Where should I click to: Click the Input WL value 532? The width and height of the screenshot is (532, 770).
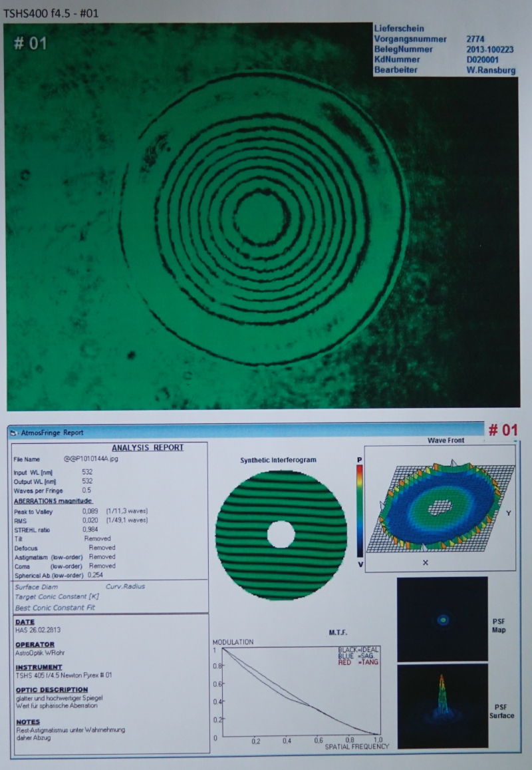pos(87,472)
